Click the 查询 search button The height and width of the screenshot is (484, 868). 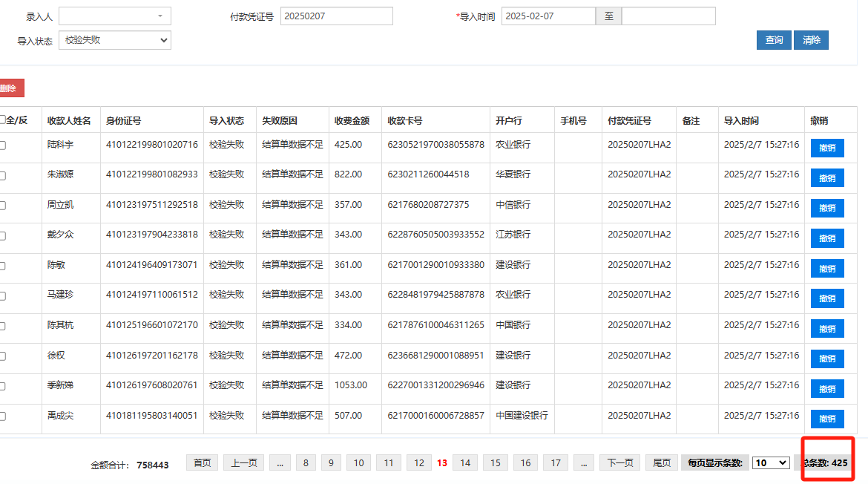(x=774, y=40)
